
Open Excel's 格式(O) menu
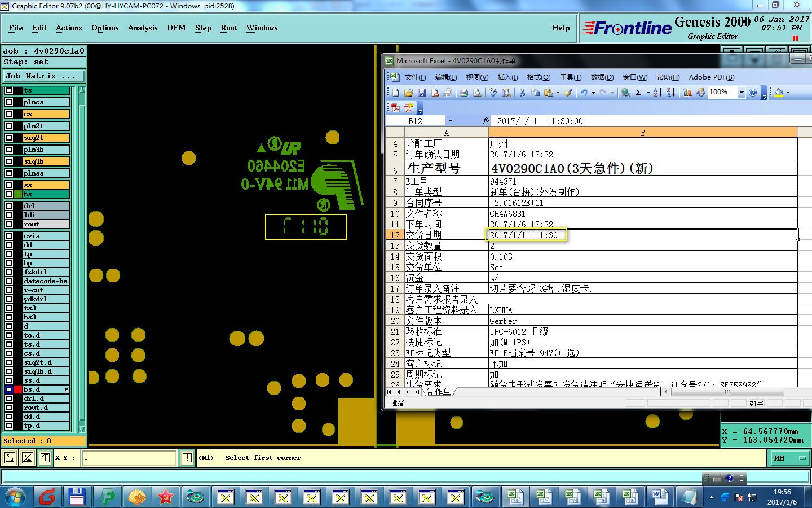[539, 77]
